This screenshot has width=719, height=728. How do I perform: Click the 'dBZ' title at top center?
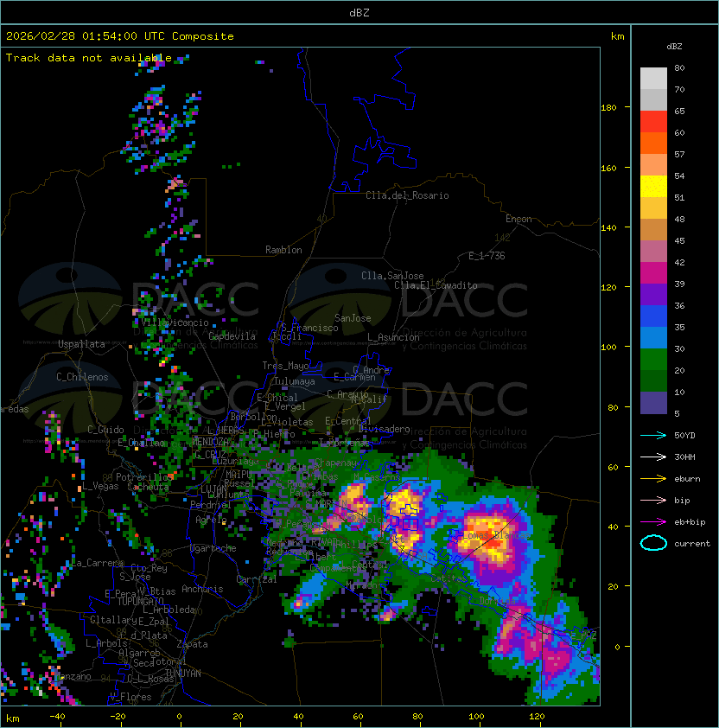point(359,12)
